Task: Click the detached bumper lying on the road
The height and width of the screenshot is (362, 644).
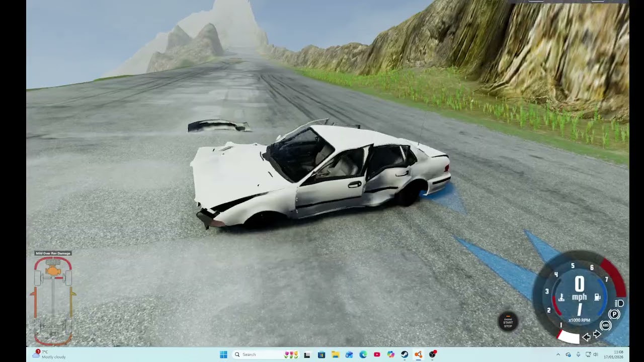Action: point(218,126)
